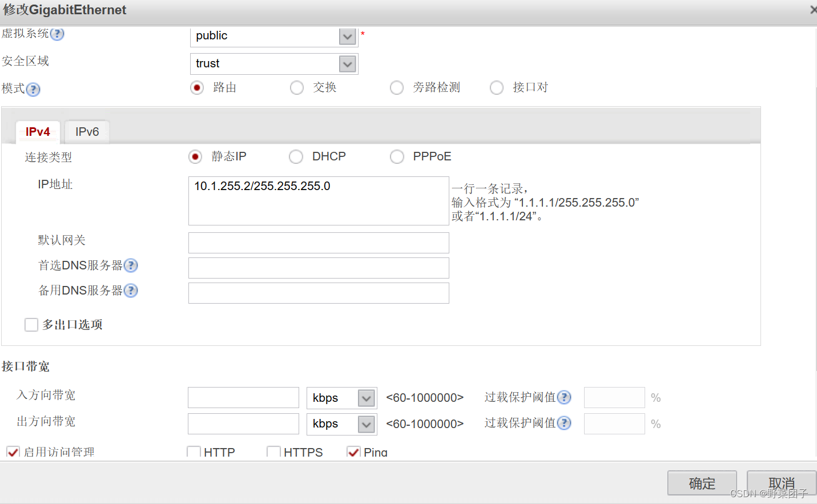Show help for 首选DNS服务器
The height and width of the screenshot is (504, 817).
(x=131, y=265)
